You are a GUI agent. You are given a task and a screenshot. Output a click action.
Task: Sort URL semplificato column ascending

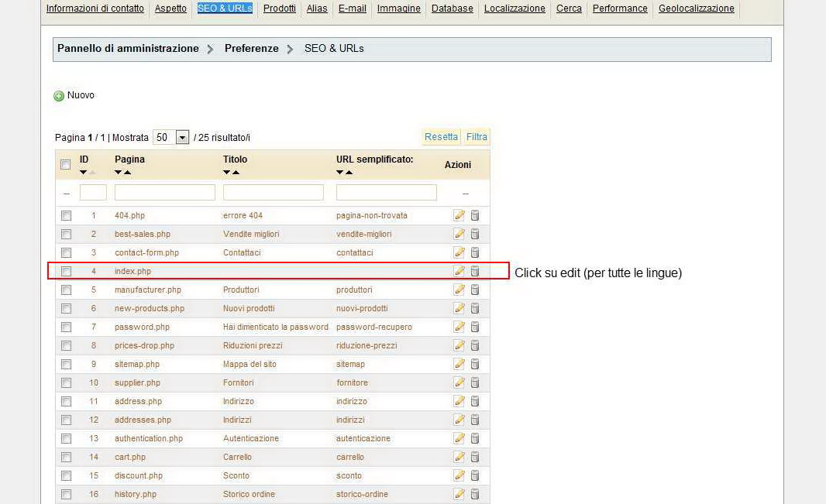click(x=349, y=172)
